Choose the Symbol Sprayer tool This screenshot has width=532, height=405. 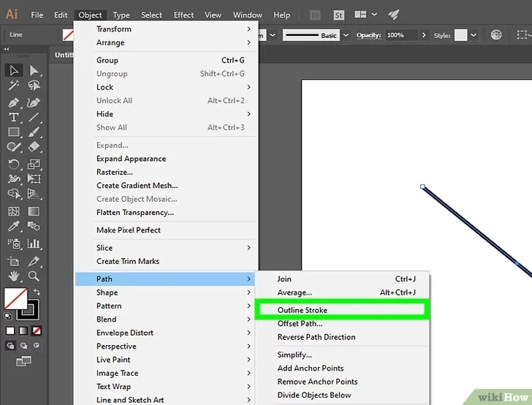pyautogui.click(x=14, y=243)
